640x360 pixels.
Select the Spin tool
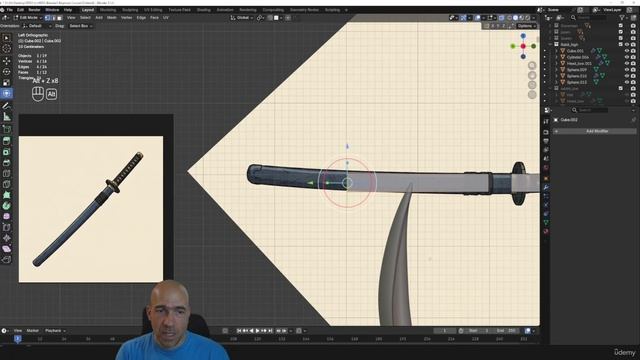tap(7, 206)
